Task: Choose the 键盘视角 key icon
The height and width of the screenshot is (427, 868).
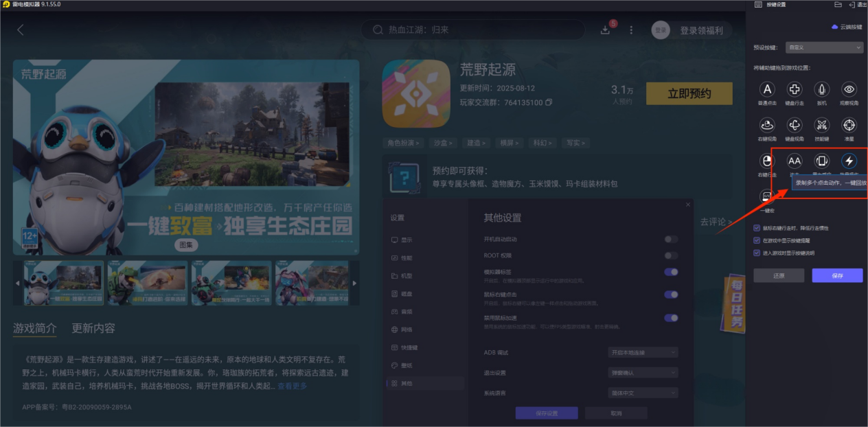Action: pos(795,125)
